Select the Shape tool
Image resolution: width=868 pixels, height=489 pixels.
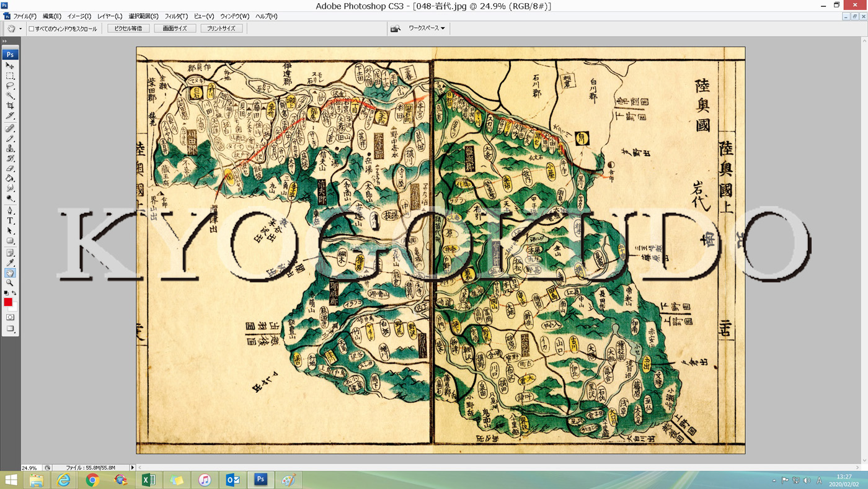[x=10, y=241]
